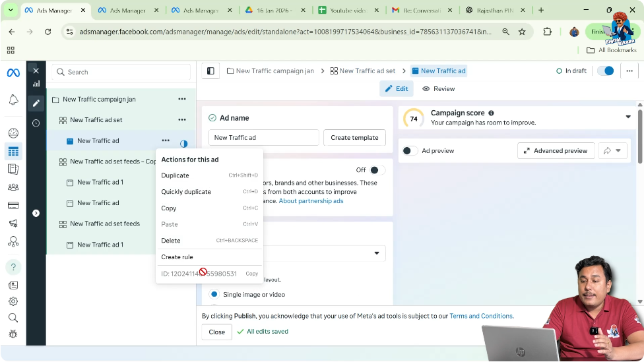644x362 pixels.
Task: Copy the ad ID from menu
Action: tap(252, 274)
